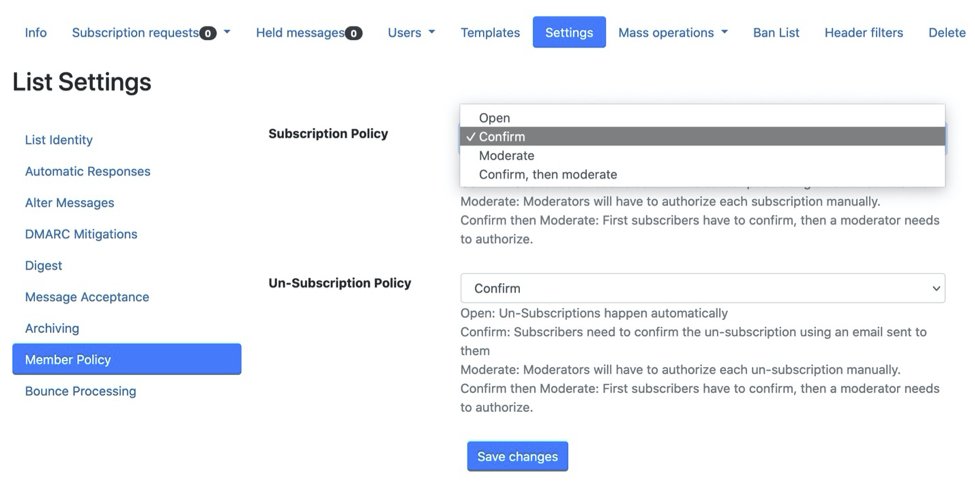Open the Un-Subscription Policy dropdown
Screen dimensions: 975x495
[x=702, y=288]
